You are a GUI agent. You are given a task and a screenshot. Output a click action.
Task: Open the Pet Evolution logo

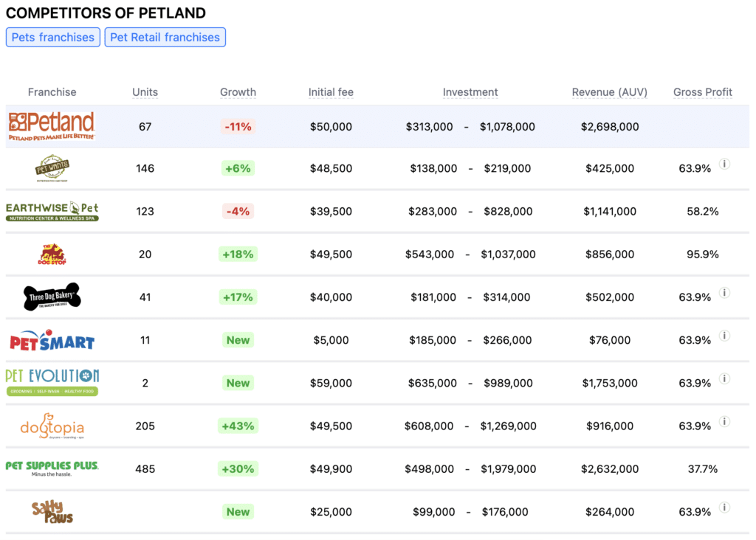[x=52, y=382]
